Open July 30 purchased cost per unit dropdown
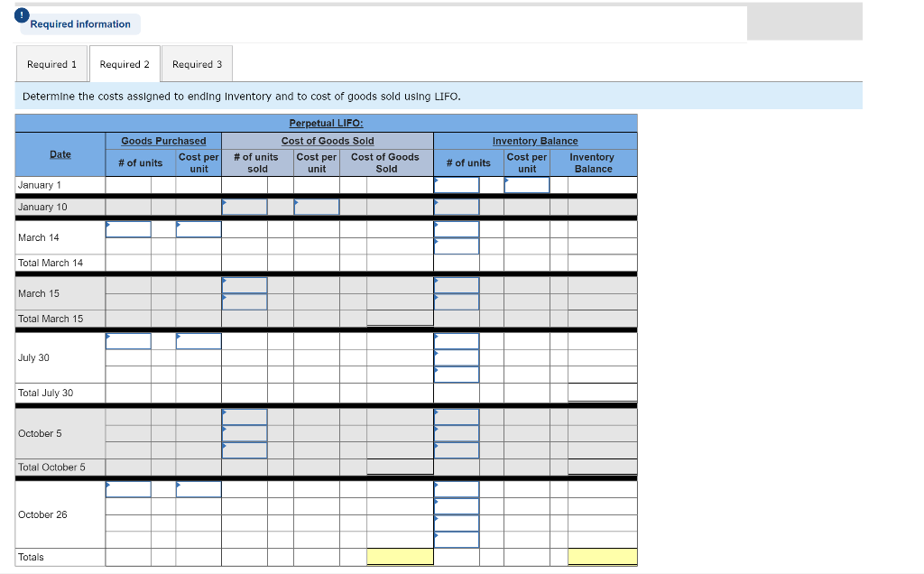 click(199, 341)
